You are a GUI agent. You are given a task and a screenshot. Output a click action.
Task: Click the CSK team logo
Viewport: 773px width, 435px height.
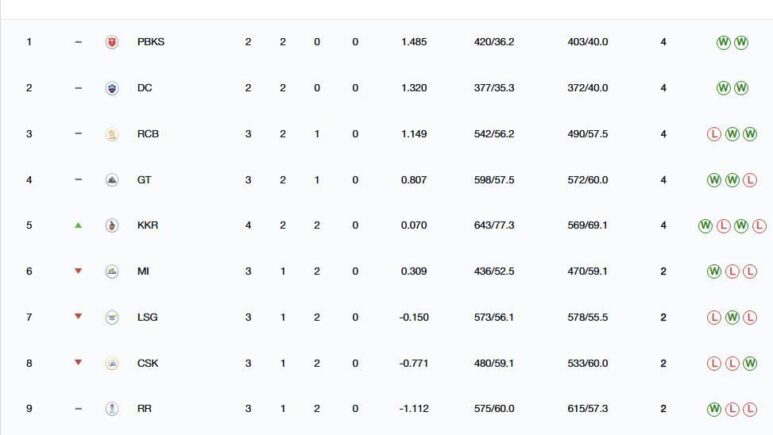click(x=112, y=363)
